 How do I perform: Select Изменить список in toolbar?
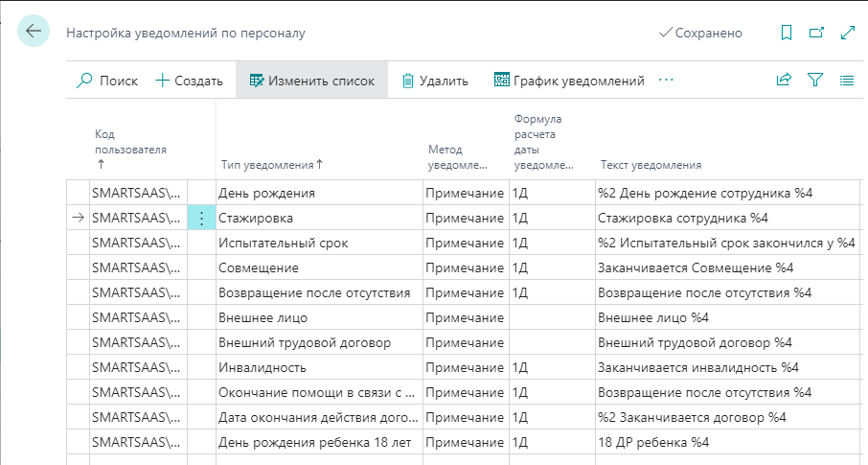(x=311, y=81)
